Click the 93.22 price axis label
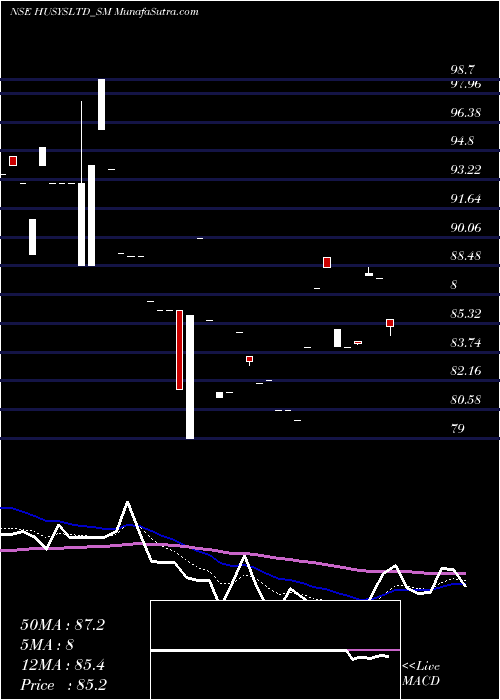Screen dimensions: 500x700 pyautogui.click(x=466, y=170)
